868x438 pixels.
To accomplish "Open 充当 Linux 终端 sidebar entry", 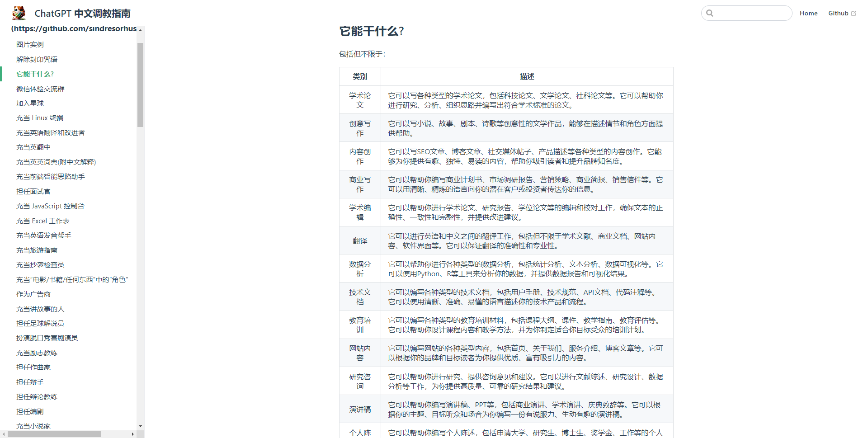I will (x=40, y=118).
